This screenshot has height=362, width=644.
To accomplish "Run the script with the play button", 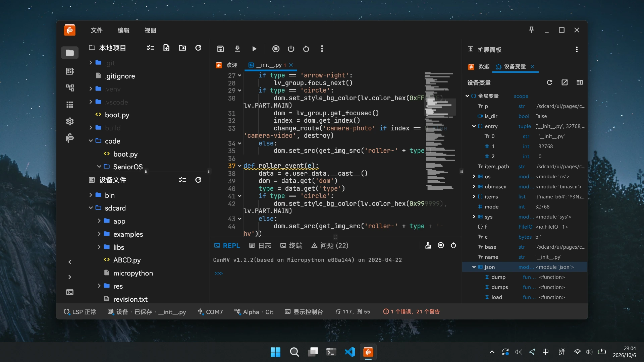I will click(254, 49).
